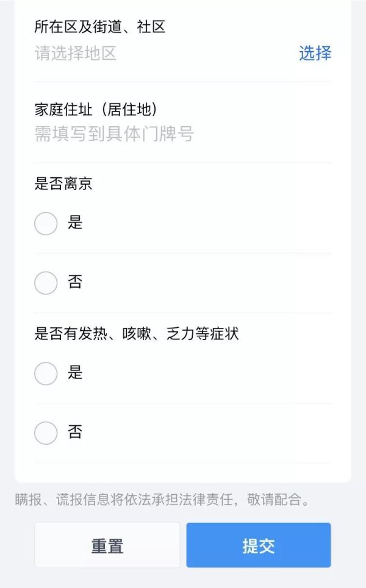
Task: Focus the 需填写到具体门牌号 address input
Action: [x=114, y=134]
